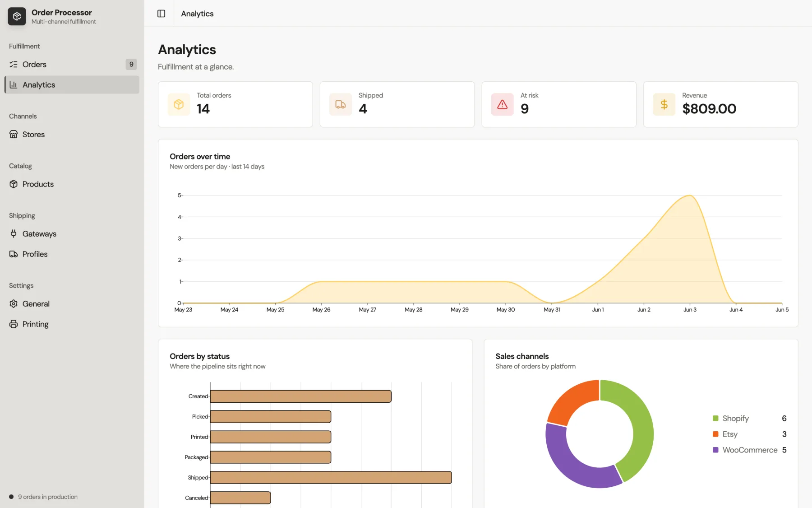Click the Sales channels heading

522,357
